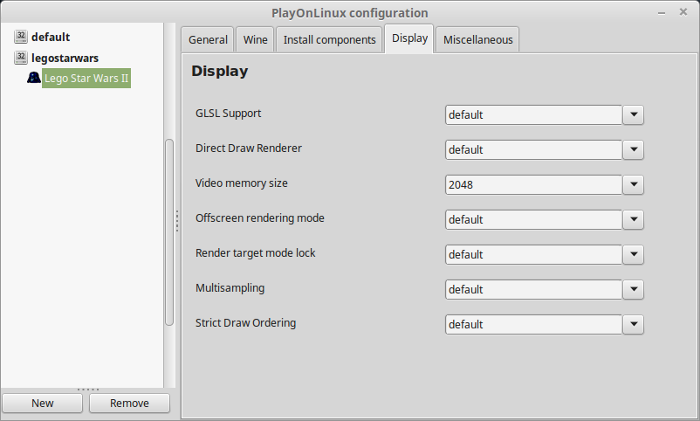Viewport: 700px width, 421px height.
Task: Select the default virtual drive
Action: click(50, 37)
